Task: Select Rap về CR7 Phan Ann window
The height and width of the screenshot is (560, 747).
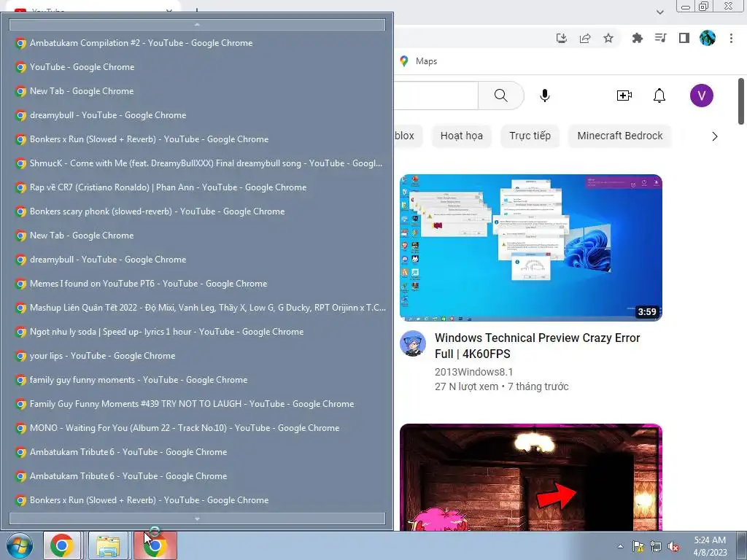Action: click(197, 187)
